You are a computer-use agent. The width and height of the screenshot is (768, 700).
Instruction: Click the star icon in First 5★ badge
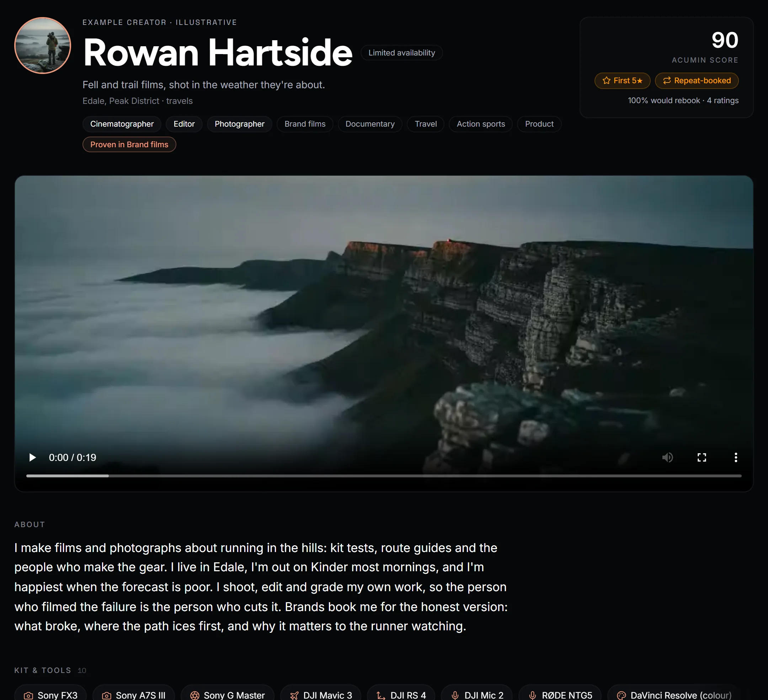(607, 80)
